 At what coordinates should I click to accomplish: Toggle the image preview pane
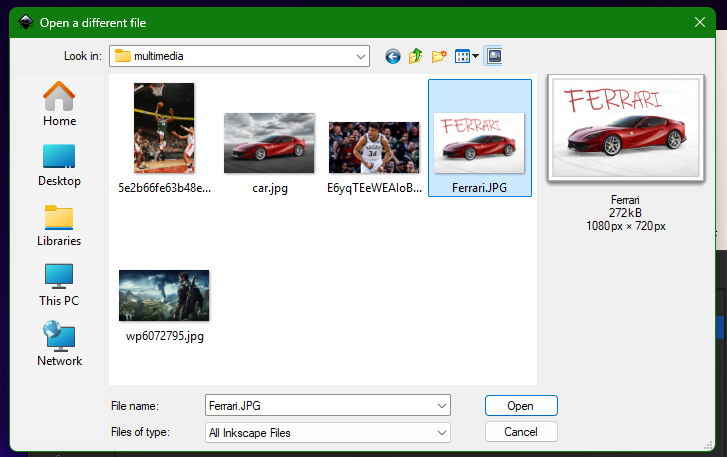[x=494, y=57]
